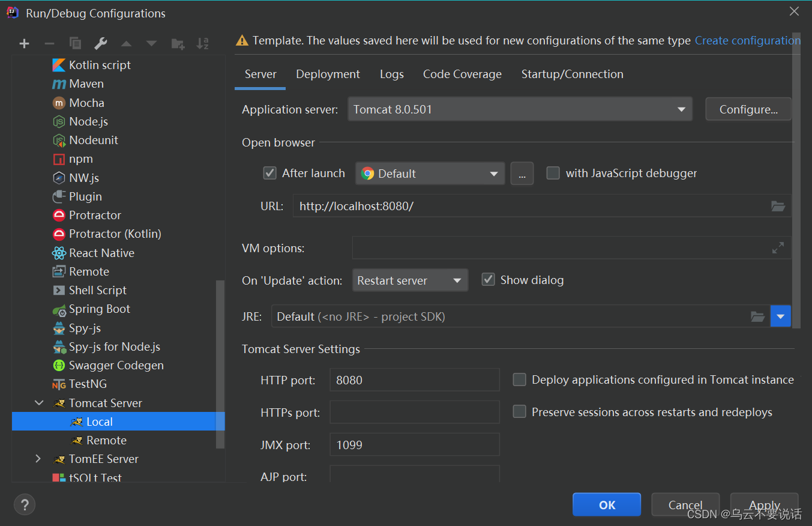Open the JRE dropdown arrow
Screen dimensions: 812x526
(x=780, y=316)
